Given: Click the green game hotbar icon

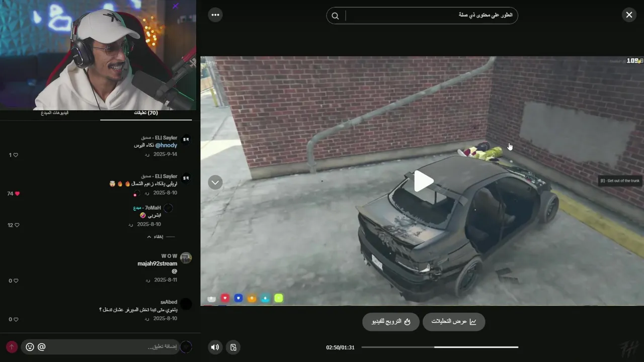Looking at the screenshot, I should 278,298.
